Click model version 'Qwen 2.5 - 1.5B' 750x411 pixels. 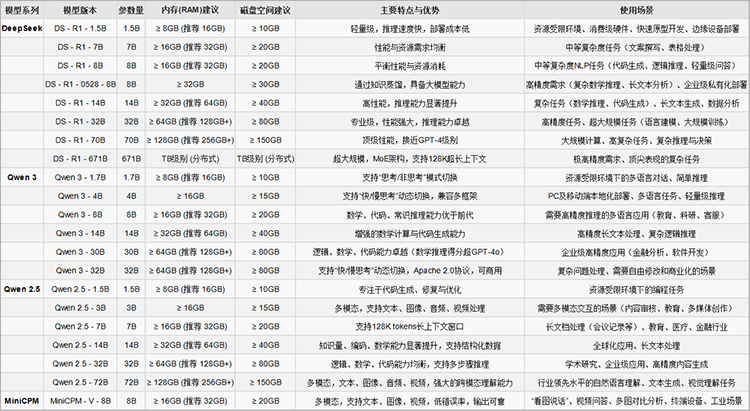pos(80,289)
